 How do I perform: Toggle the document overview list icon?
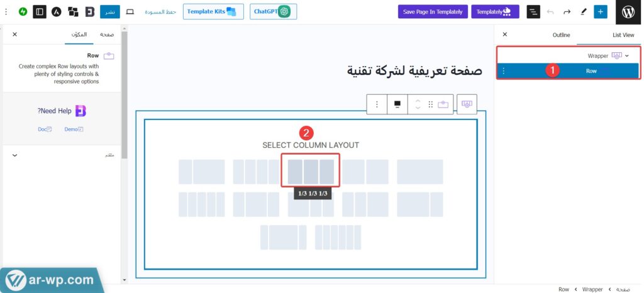pos(533,12)
